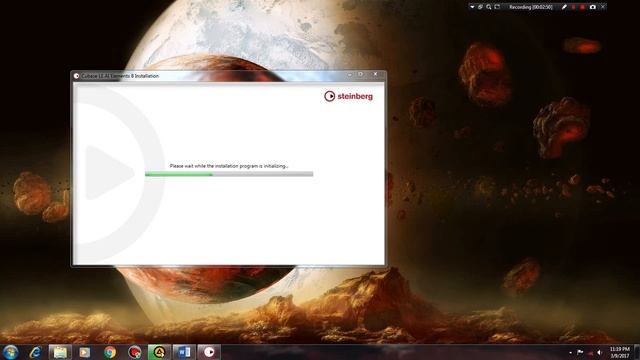Pause the screen recording
This screenshot has width=640, height=360.
573,7
